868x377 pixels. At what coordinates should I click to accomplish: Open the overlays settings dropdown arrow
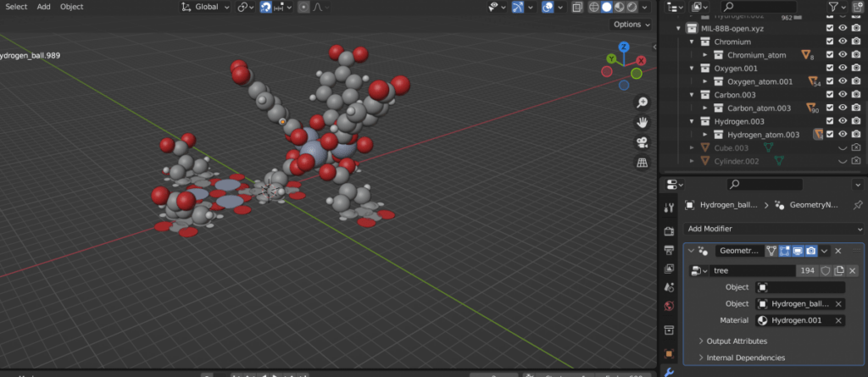(x=560, y=7)
